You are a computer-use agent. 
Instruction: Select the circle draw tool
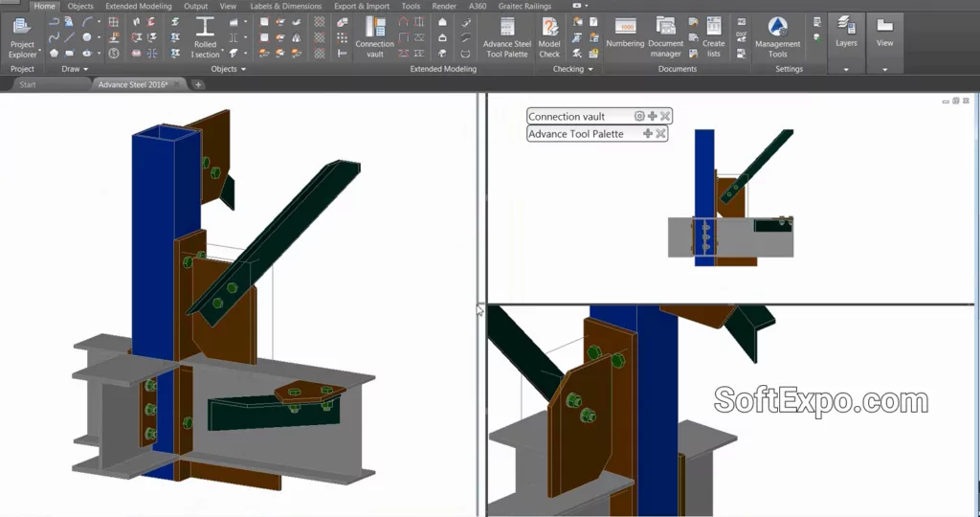[87, 37]
